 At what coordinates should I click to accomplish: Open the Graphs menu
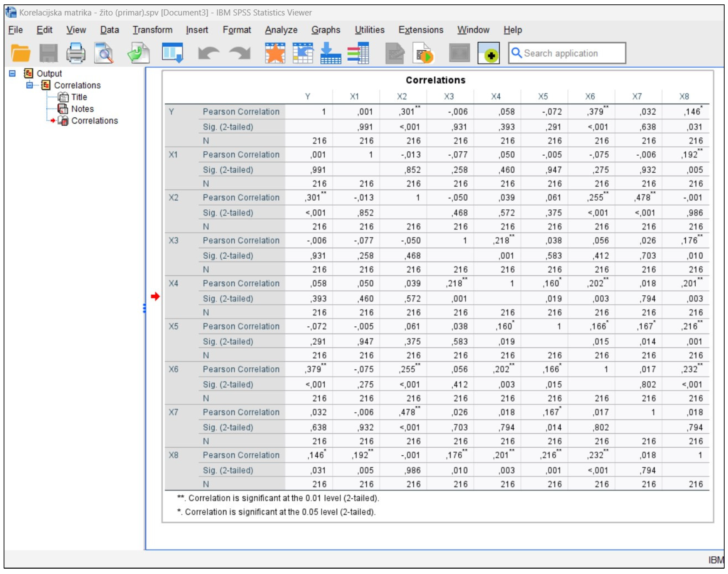point(326,30)
